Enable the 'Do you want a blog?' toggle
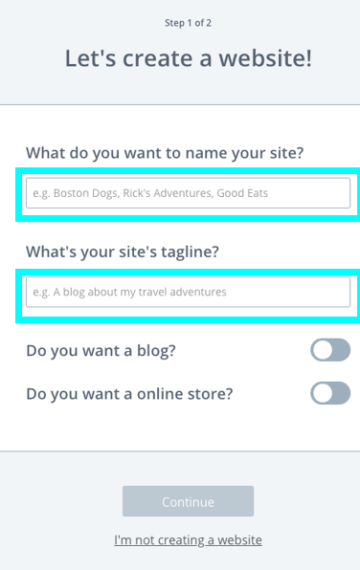The image size is (360, 570). point(330,350)
